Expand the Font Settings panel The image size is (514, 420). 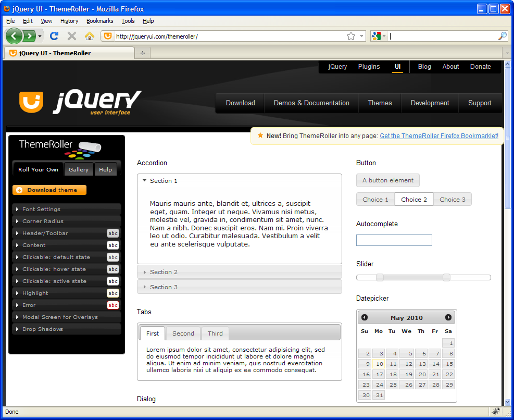(x=67, y=209)
